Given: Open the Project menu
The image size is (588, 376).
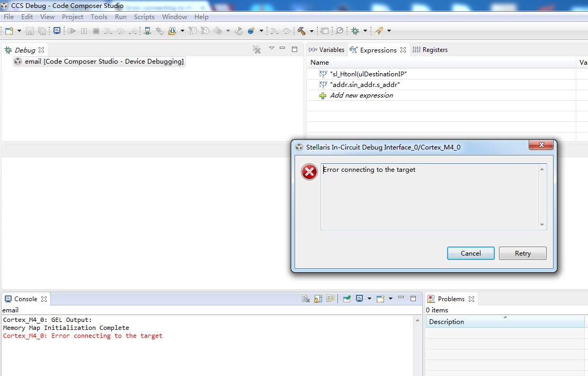Looking at the screenshot, I should click(x=73, y=17).
